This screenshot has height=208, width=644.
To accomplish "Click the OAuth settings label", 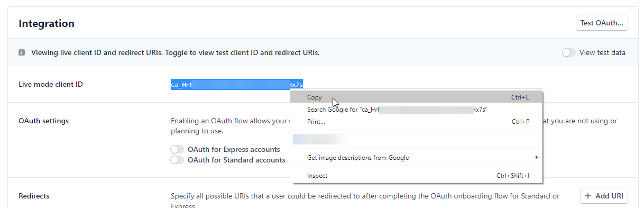I will click(x=43, y=121).
